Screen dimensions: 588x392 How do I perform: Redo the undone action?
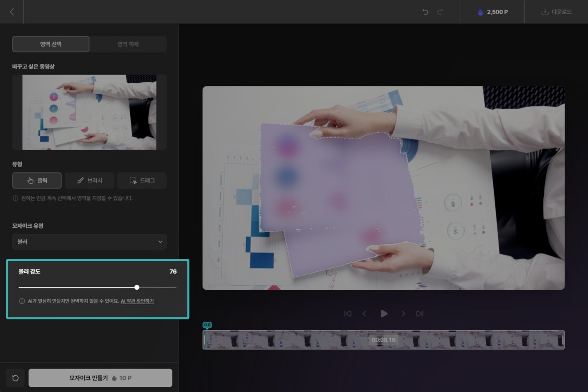tap(440, 12)
